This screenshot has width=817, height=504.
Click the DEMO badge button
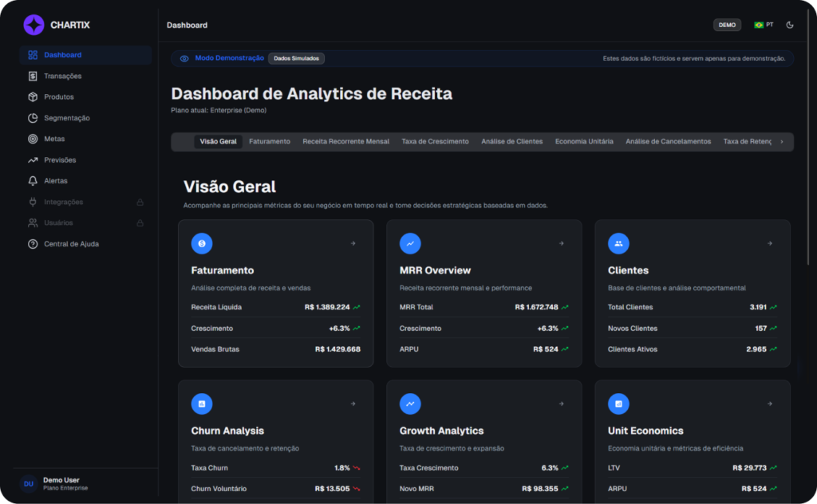tap(727, 25)
